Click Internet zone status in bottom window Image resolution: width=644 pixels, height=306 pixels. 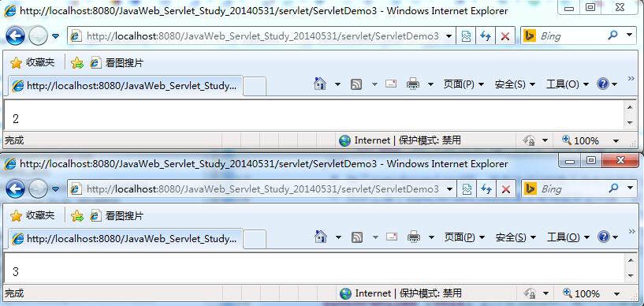coord(401,293)
